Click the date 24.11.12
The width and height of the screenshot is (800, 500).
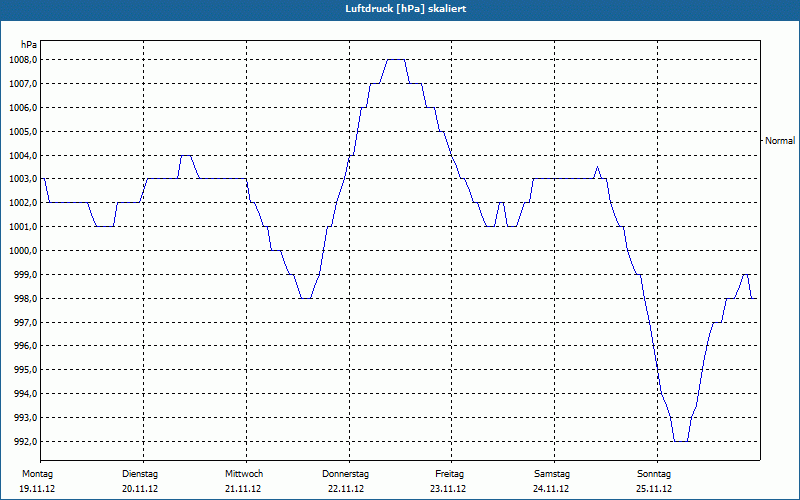pyautogui.click(x=551, y=489)
